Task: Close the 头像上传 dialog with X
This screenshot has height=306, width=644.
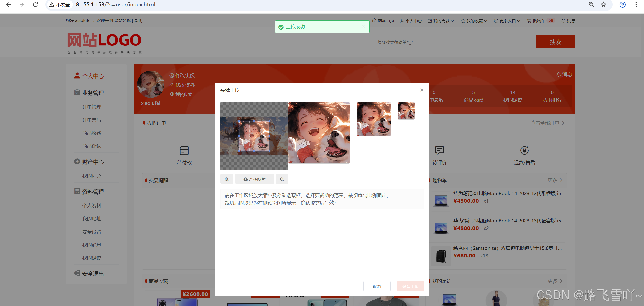Action: (422, 90)
